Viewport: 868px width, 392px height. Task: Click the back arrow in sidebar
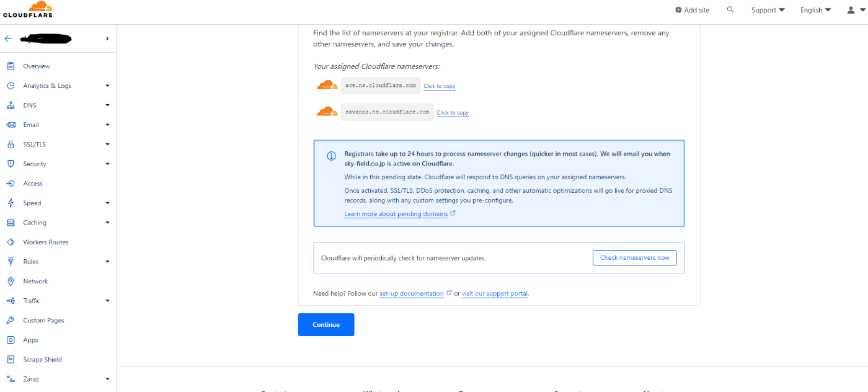8,38
